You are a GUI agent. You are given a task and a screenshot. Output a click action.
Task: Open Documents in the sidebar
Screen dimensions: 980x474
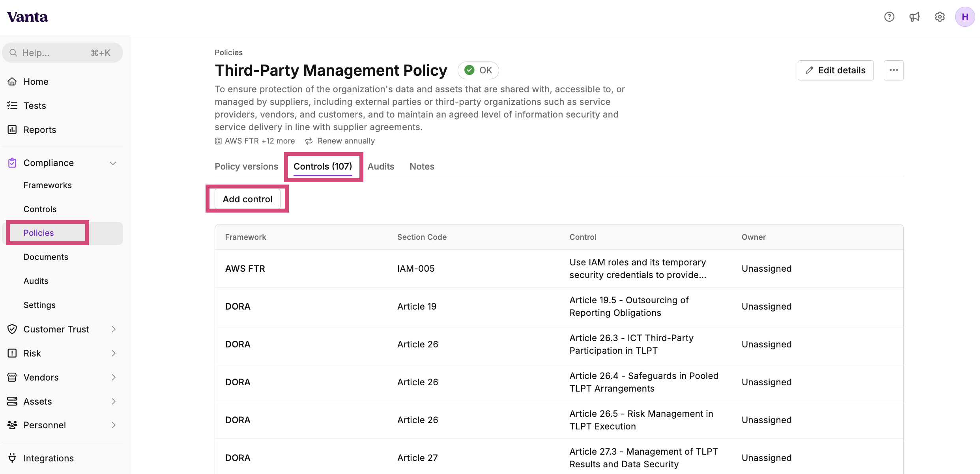pos(46,257)
